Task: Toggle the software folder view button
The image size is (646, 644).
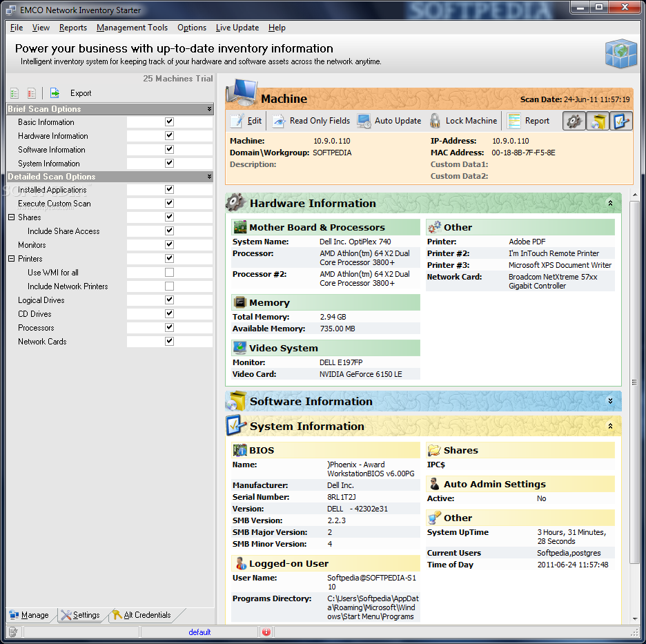Action: [x=598, y=121]
